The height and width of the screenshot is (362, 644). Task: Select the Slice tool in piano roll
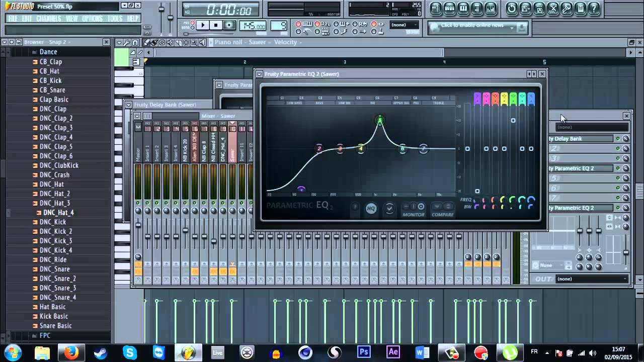[178, 42]
